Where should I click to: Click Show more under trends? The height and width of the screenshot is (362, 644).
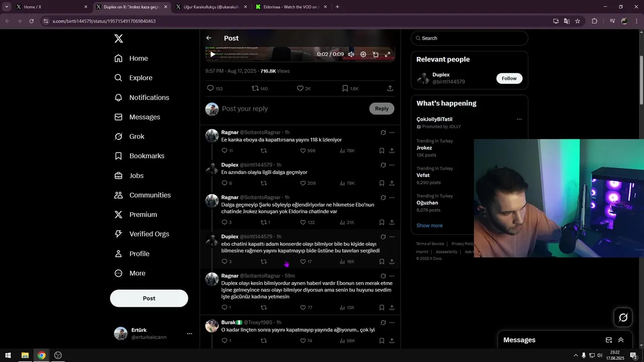coord(430,225)
